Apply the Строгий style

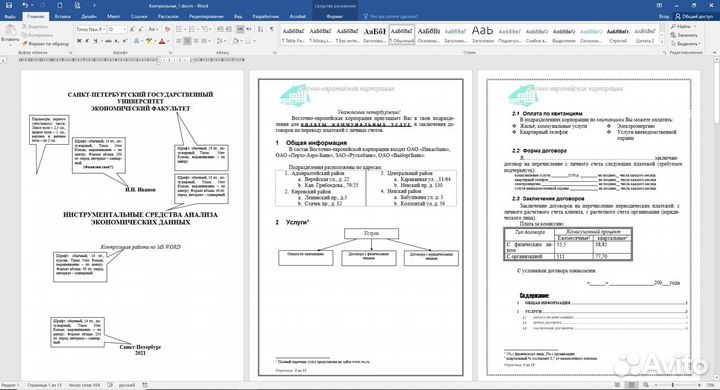(x=618, y=35)
